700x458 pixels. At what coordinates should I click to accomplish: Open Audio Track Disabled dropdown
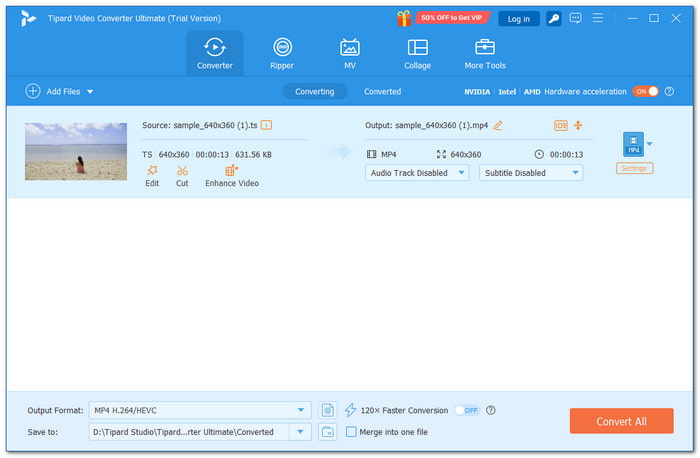click(417, 173)
